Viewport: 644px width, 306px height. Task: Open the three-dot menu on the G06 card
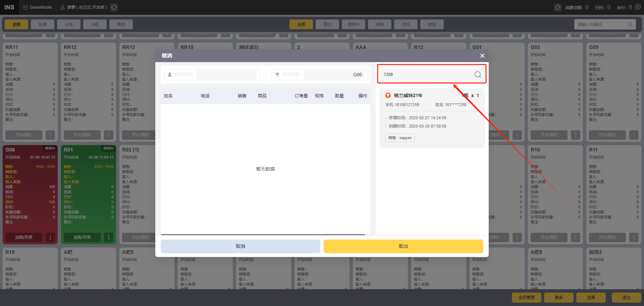[50, 237]
